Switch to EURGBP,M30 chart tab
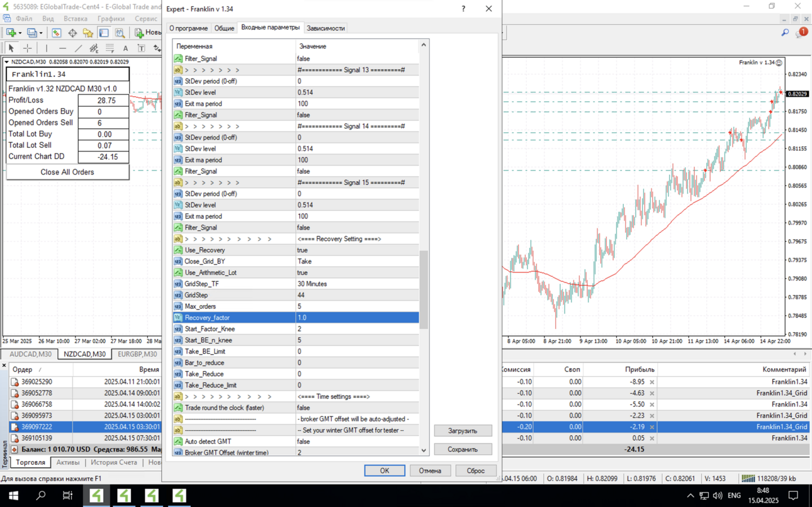 (137, 354)
